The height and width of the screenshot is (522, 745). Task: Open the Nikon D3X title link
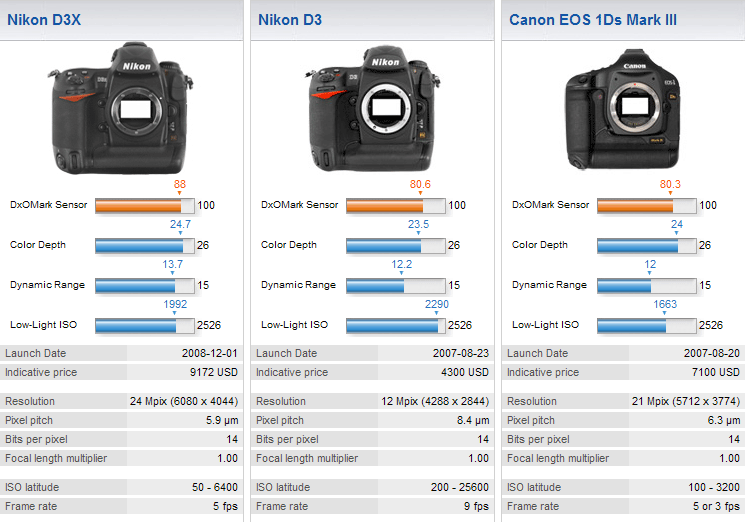tap(44, 20)
